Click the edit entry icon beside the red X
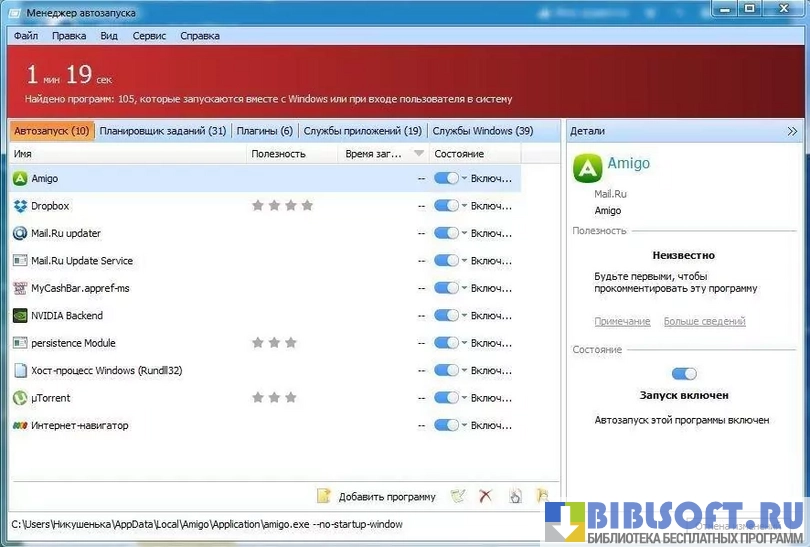Screen dimensions: 810x547 click(x=458, y=496)
